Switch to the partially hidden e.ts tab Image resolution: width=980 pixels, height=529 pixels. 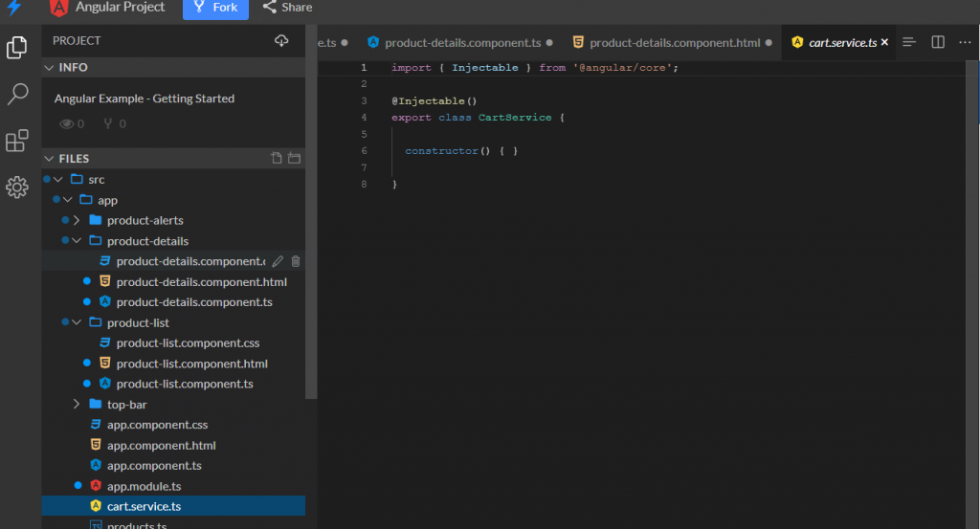pyautogui.click(x=332, y=42)
